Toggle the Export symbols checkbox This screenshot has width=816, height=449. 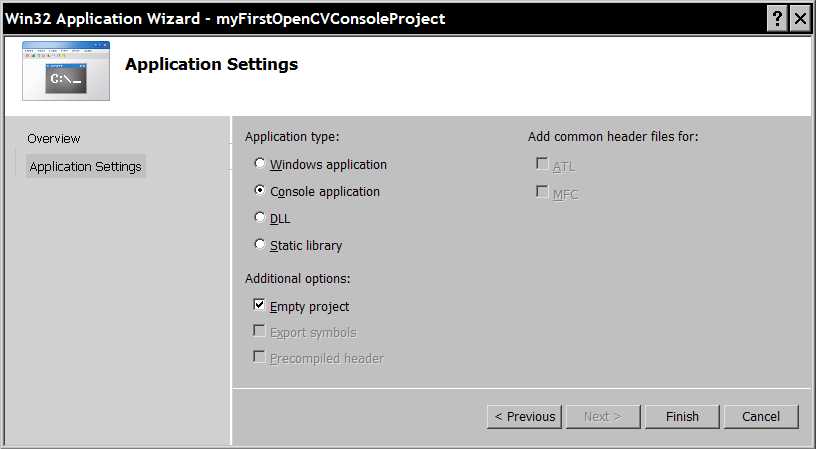pos(259,330)
